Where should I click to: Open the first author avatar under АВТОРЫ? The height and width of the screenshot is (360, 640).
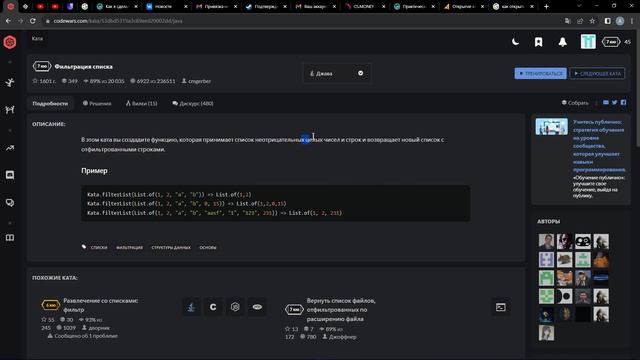pyautogui.click(x=546, y=241)
